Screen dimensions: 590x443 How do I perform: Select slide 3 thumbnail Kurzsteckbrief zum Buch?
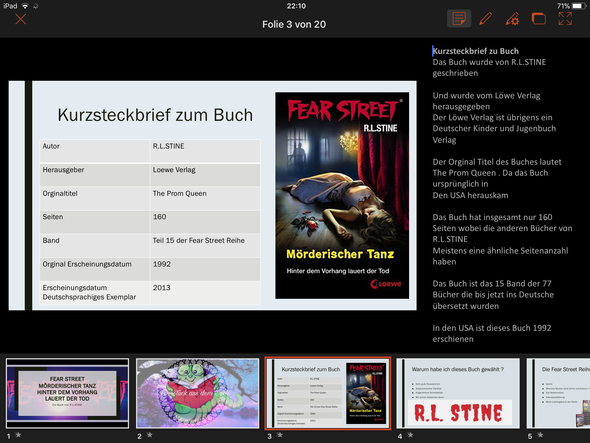tap(328, 393)
